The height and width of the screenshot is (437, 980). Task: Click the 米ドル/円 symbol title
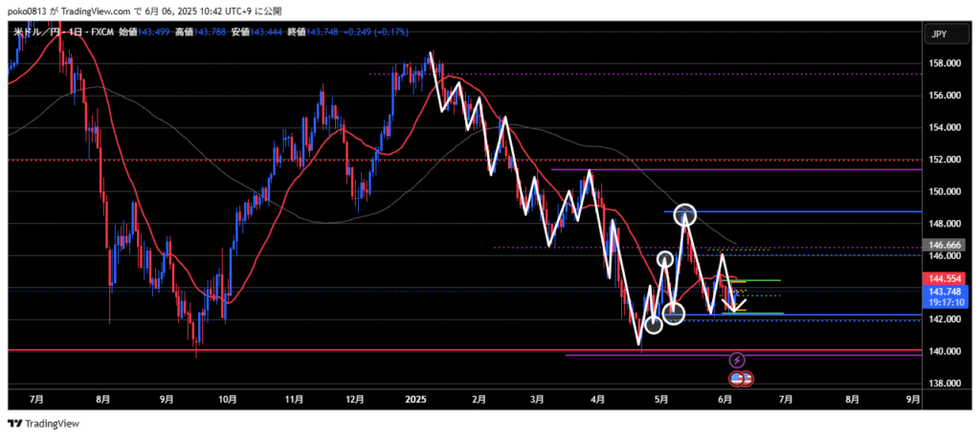46,32
